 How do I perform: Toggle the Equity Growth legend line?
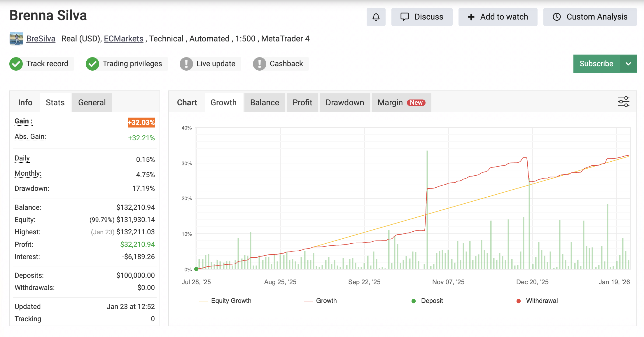click(x=225, y=301)
